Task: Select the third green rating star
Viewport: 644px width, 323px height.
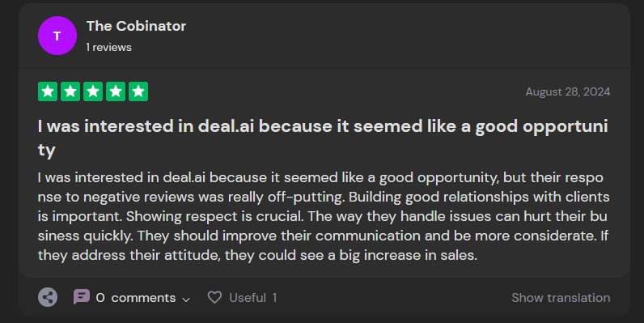Action: pos(93,91)
